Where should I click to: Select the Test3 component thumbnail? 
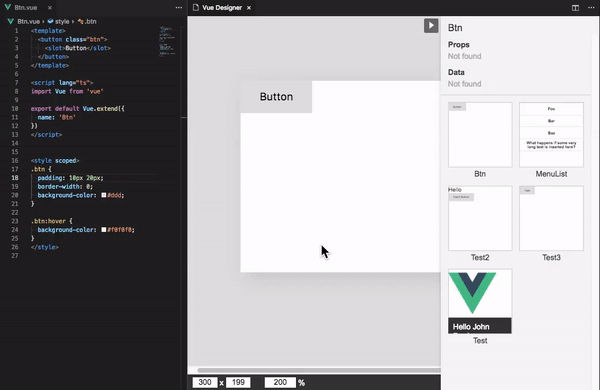pyautogui.click(x=551, y=218)
